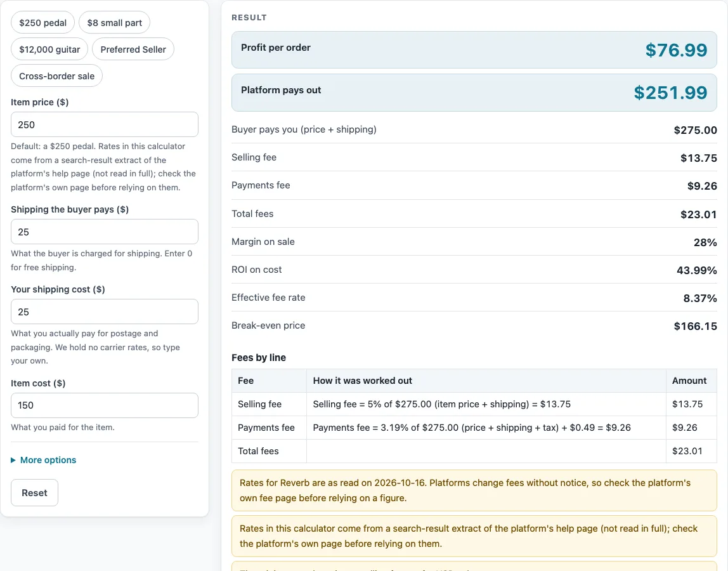Screen dimensions: 728x571
Task: Click the Reset button
Action: point(34,492)
